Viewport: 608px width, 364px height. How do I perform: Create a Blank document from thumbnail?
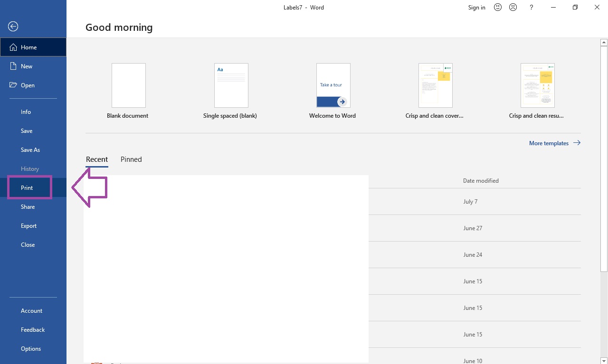tap(129, 85)
